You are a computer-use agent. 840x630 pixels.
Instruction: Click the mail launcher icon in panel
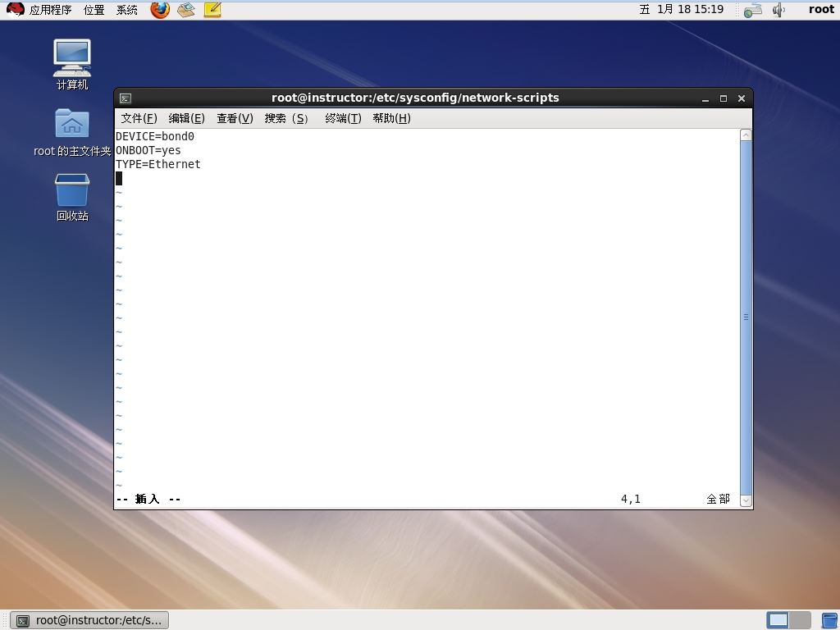pos(186,10)
